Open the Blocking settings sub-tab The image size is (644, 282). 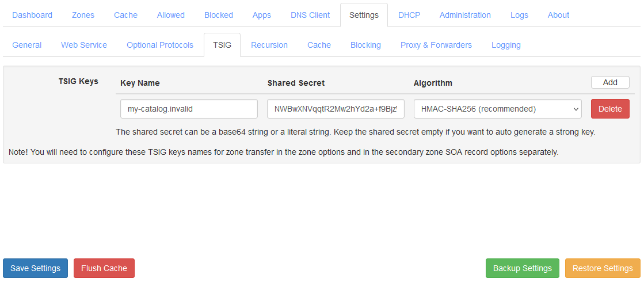[x=365, y=45]
